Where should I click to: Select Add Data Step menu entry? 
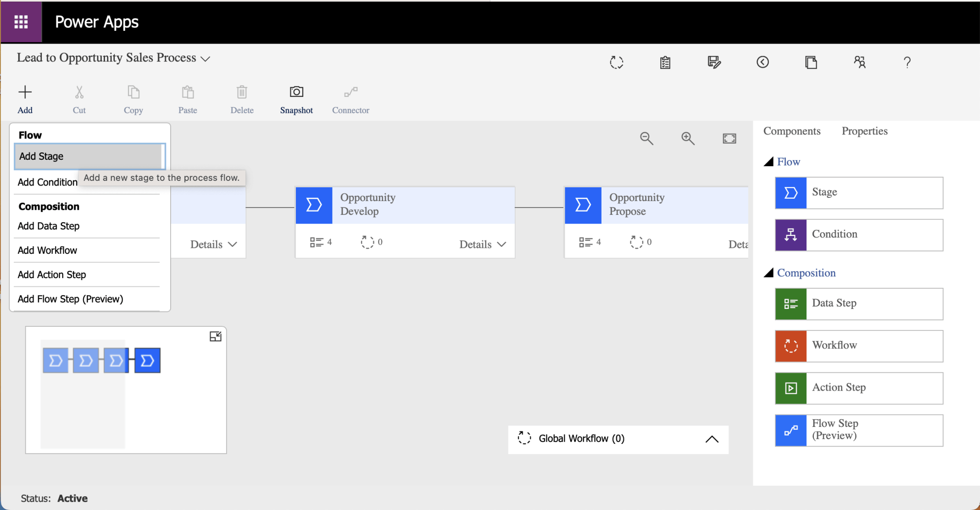pos(49,226)
